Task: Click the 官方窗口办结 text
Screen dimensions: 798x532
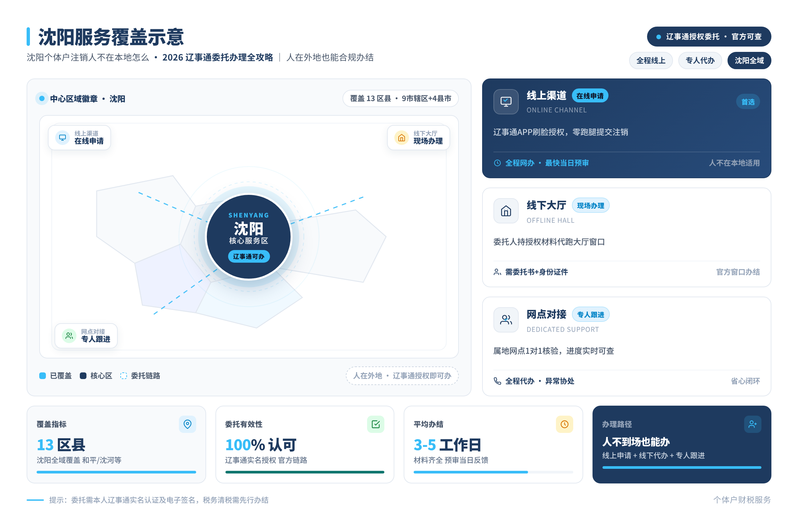Action: [738, 272]
